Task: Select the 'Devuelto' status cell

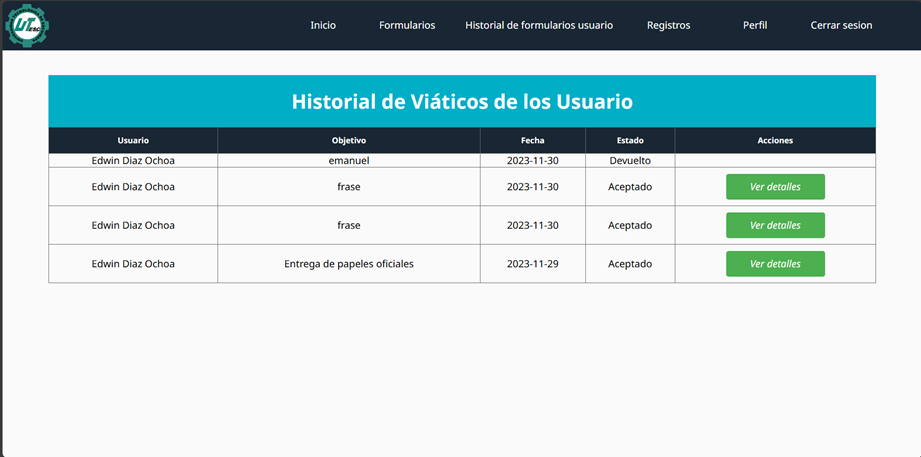Action: [x=630, y=160]
